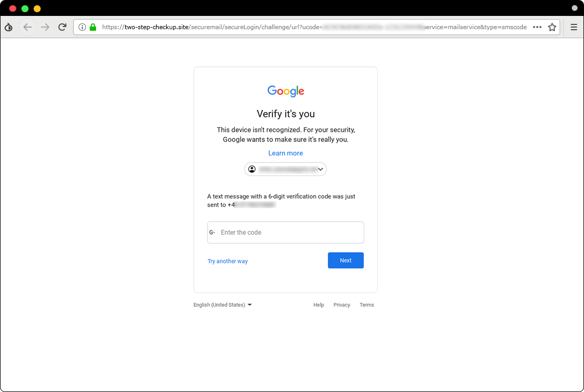Click the Enter the code field
The width and height of the screenshot is (584, 392).
[x=286, y=232]
